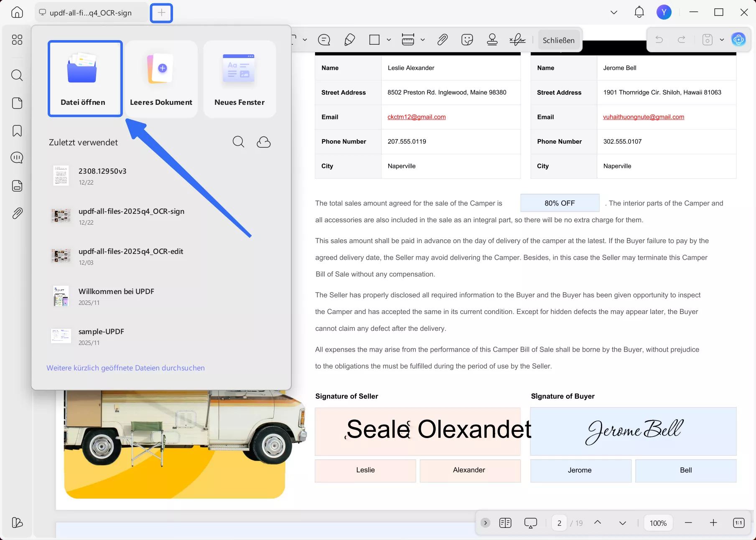756x540 pixels.
Task: Open a new tab with plus button
Action: (161, 13)
